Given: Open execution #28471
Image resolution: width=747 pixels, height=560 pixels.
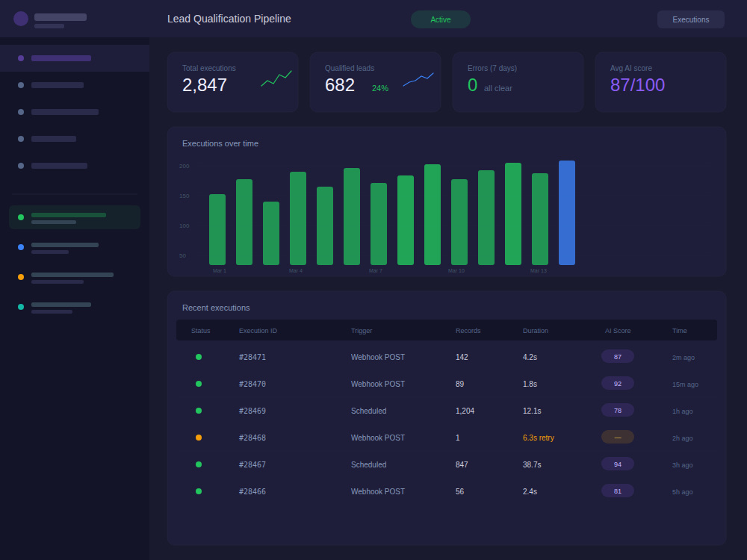Looking at the screenshot, I should [252, 357].
